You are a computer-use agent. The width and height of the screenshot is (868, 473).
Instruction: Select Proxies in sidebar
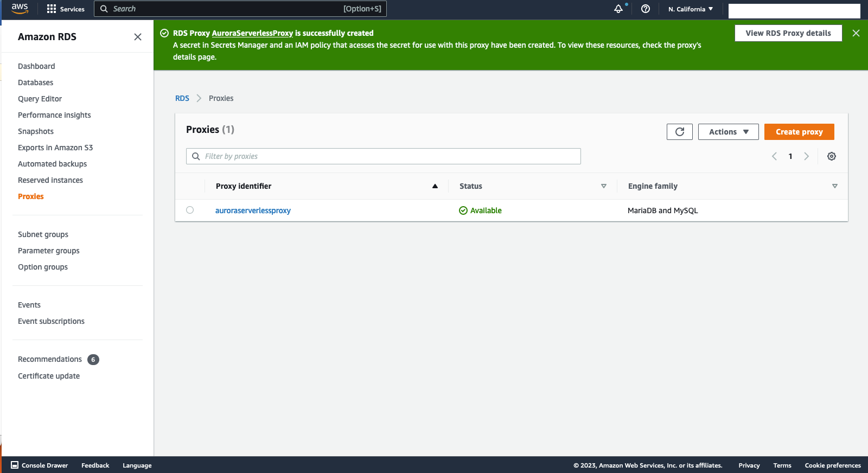point(31,196)
